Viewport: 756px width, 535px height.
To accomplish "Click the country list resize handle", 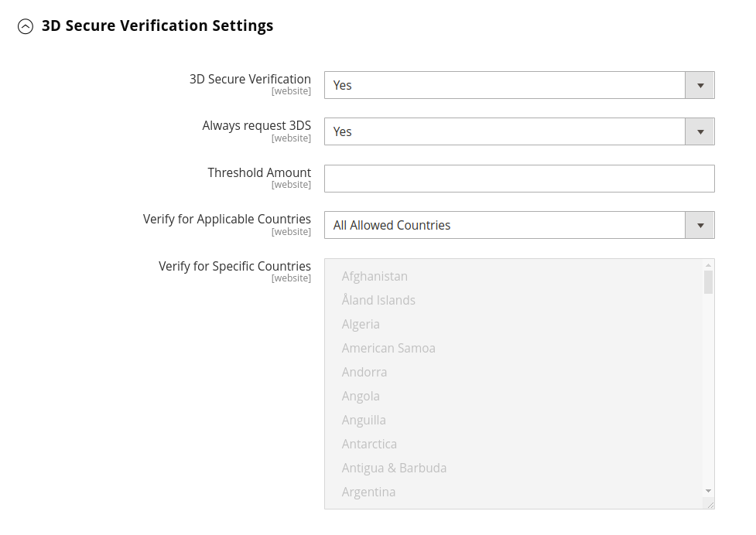I will point(710,504).
